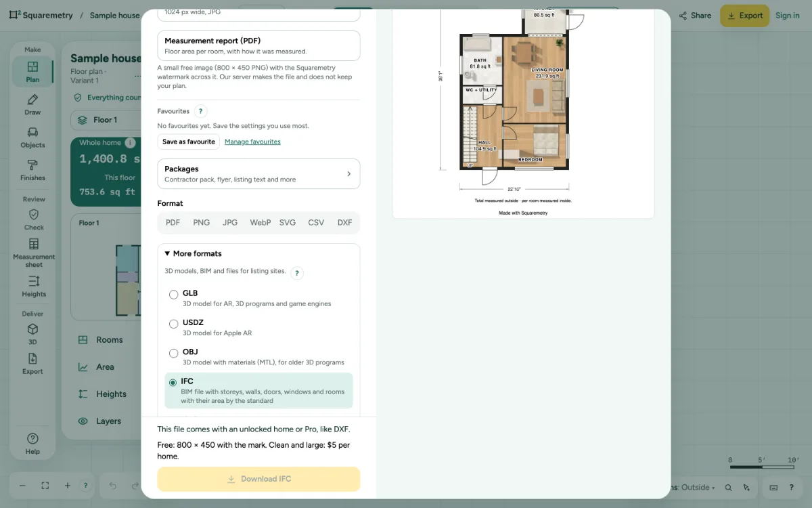Select the USDZ format radio button
This screenshot has width=812, height=508.
coord(174,324)
